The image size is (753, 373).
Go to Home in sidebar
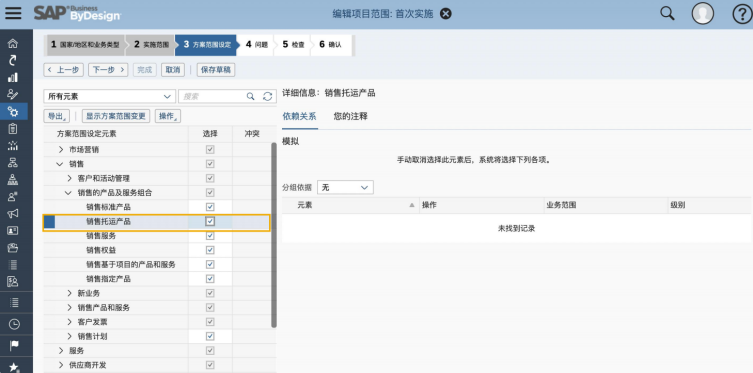[x=13, y=44]
